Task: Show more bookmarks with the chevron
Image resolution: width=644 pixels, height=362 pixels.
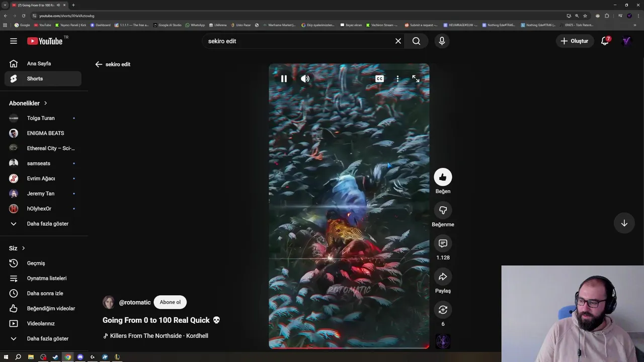Action: pyautogui.click(x=635, y=25)
